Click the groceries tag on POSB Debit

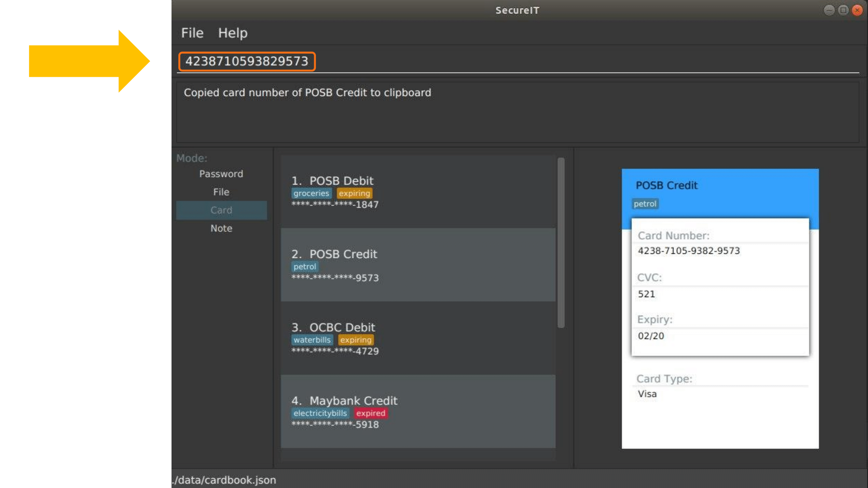[x=311, y=193]
